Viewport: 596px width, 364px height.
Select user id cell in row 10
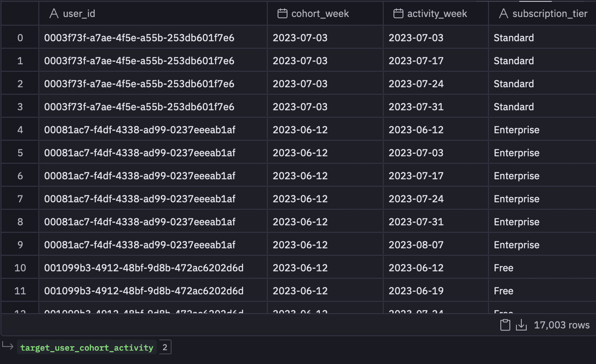tap(153, 268)
